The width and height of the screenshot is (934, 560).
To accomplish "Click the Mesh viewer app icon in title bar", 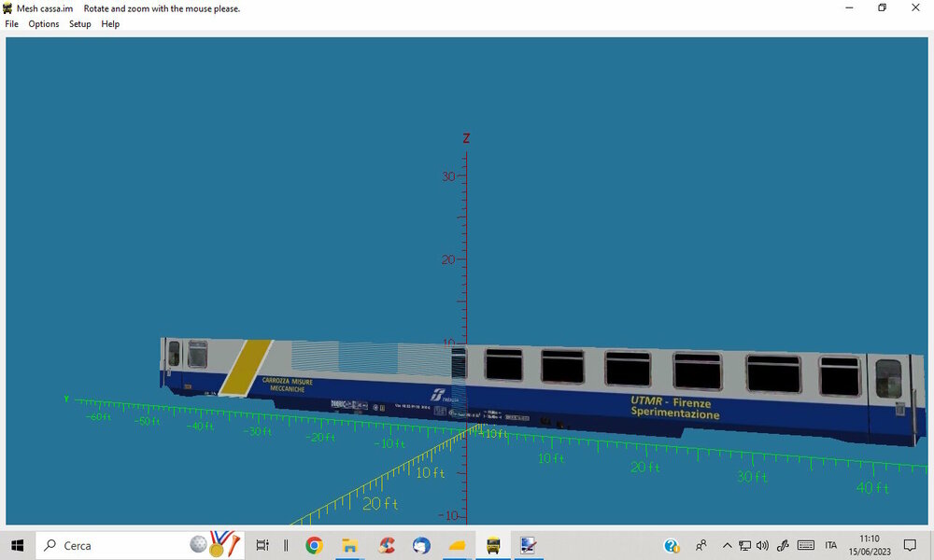I will (x=7, y=8).
